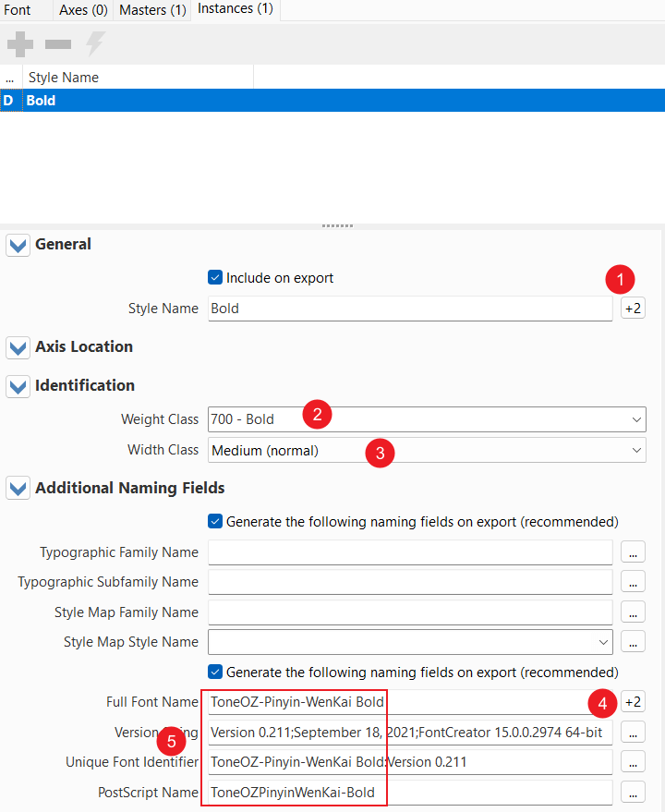
Task: Add a new instance with the plus icon
Action: coord(20,44)
